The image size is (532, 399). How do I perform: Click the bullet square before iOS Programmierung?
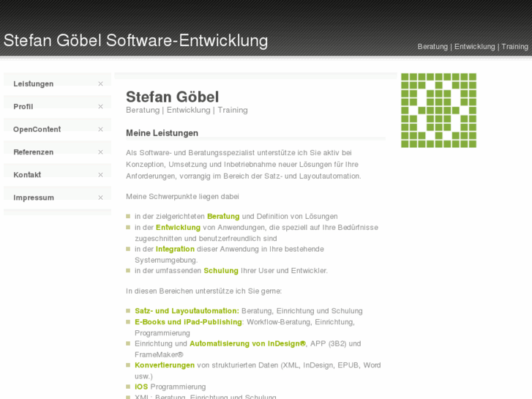click(128, 387)
